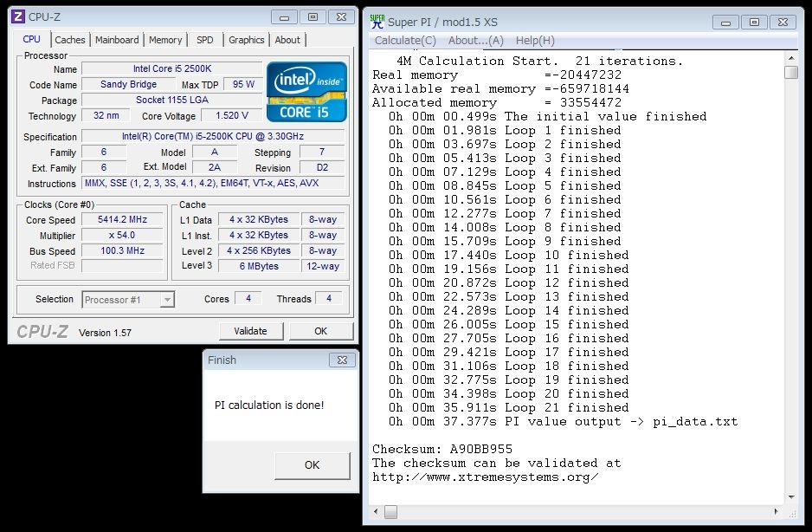Viewport: 812px width, 532px height.
Task: Click the xtremesystems.org URL text
Action: tap(486, 477)
